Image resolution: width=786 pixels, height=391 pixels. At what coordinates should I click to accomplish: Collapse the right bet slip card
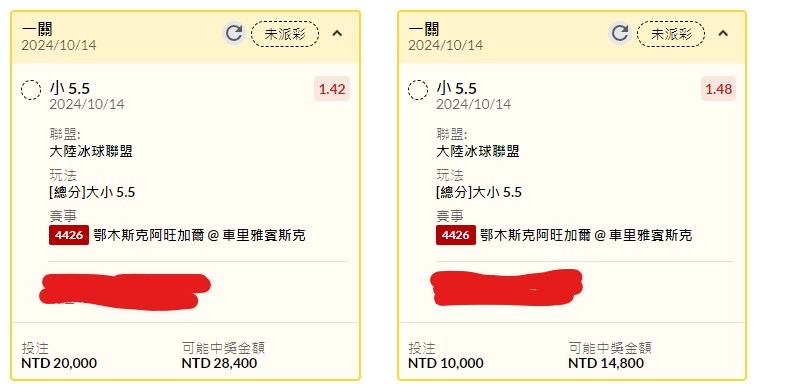pos(723,34)
